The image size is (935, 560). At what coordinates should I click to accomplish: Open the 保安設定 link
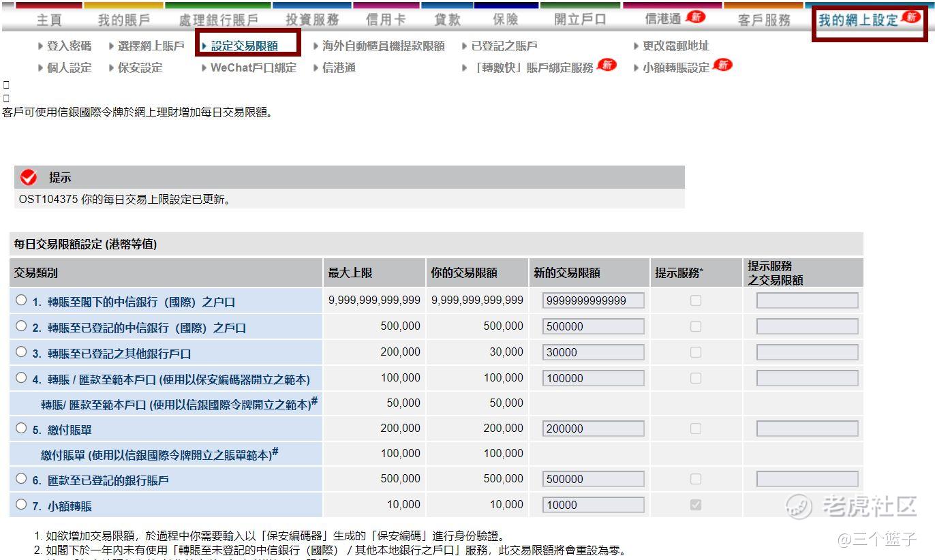(x=140, y=67)
